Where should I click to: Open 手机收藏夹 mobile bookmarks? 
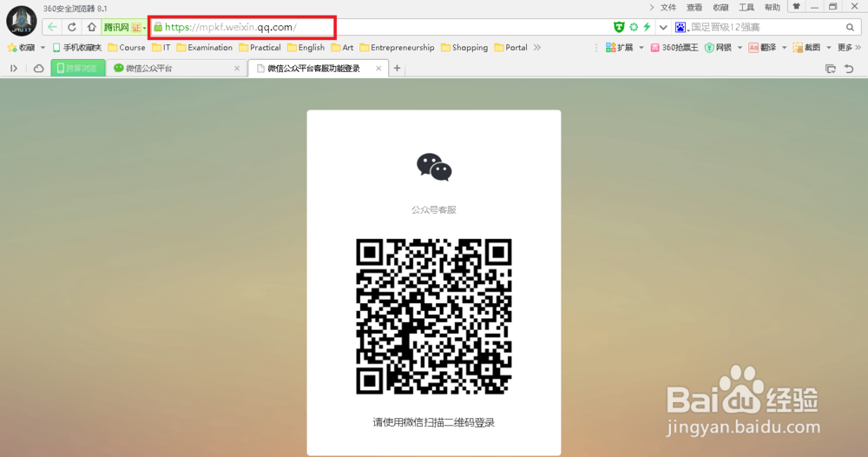click(77, 48)
